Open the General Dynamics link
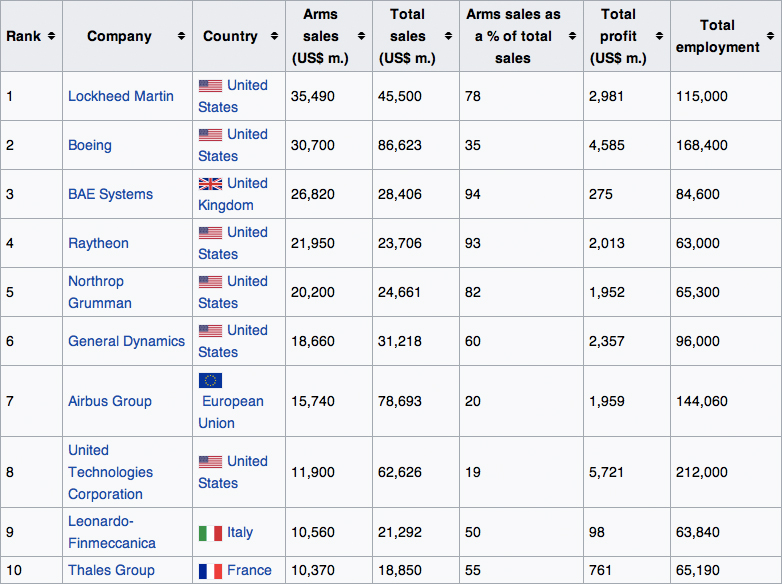782x584 pixels. click(126, 341)
